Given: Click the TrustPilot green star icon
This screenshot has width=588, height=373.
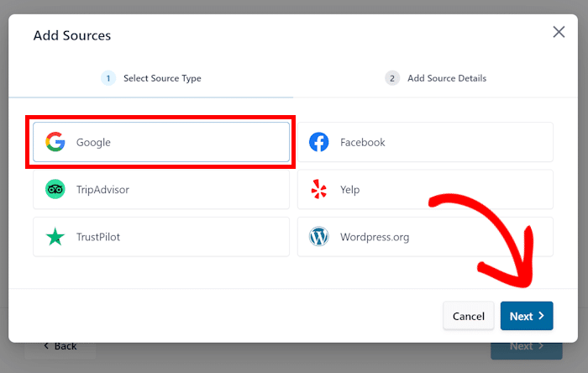Looking at the screenshot, I should click(55, 237).
